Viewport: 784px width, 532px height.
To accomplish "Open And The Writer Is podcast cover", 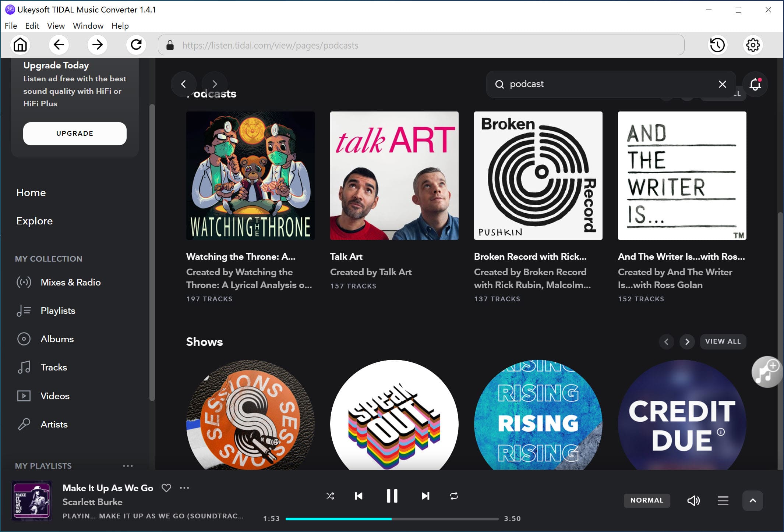I will tap(682, 175).
